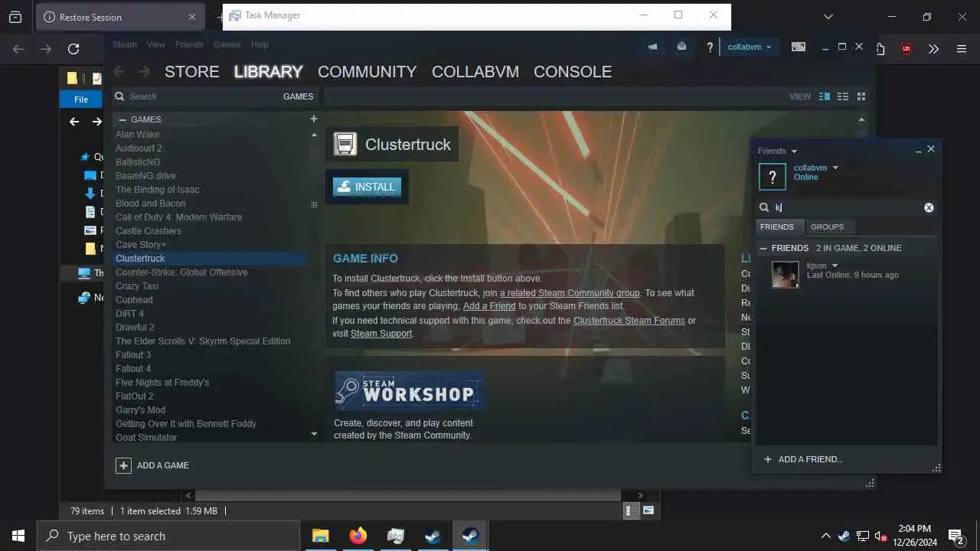Open File Explorer from the taskbar
Image resolution: width=980 pixels, height=551 pixels.
tap(320, 536)
